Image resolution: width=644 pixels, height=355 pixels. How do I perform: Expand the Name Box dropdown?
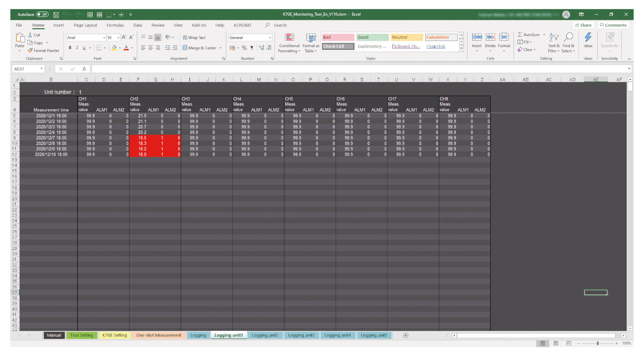42,69
